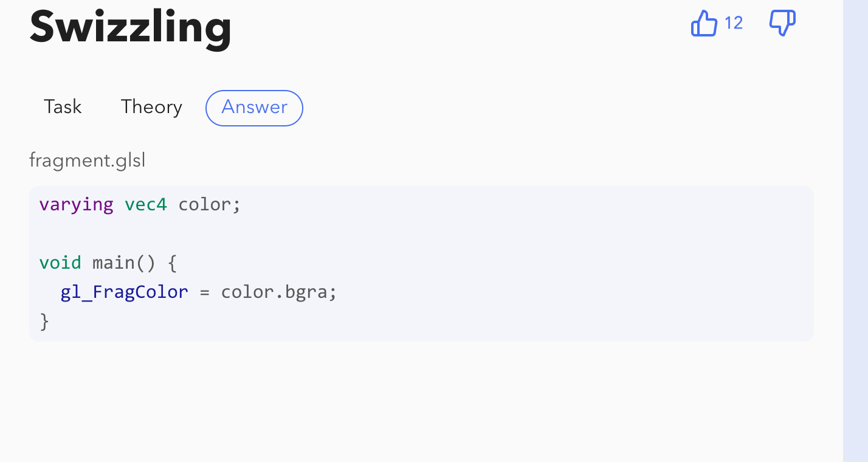Viewport: 868px width, 462px height.
Task: Click the like count number 12
Action: click(734, 23)
